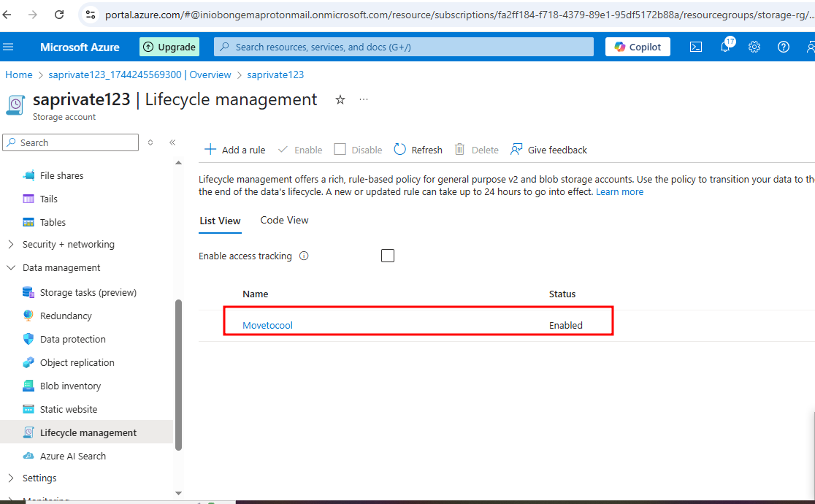
Task: Click the Copilot button
Action: (638, 47)
